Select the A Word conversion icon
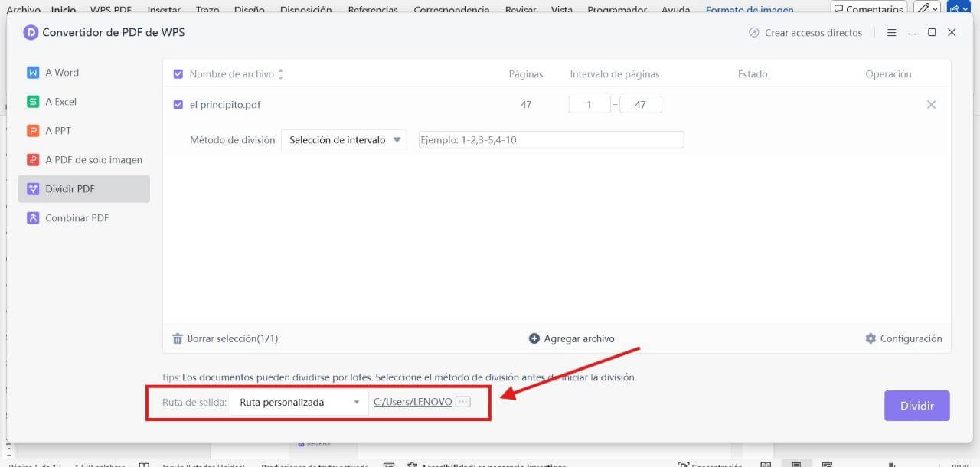980x467 pixels. 33,73
